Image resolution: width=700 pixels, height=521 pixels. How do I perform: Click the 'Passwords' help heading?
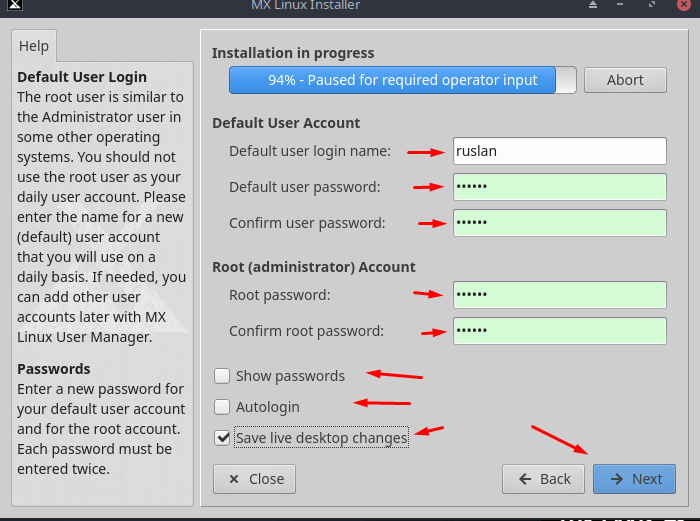pos(54,369)
